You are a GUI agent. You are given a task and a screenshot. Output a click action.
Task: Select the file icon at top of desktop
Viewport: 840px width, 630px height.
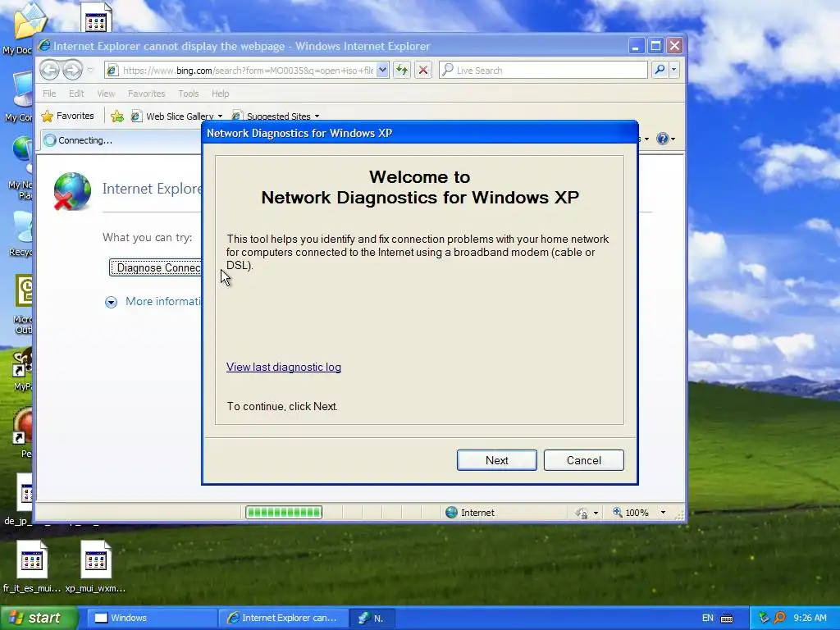(x=97, y=19)
